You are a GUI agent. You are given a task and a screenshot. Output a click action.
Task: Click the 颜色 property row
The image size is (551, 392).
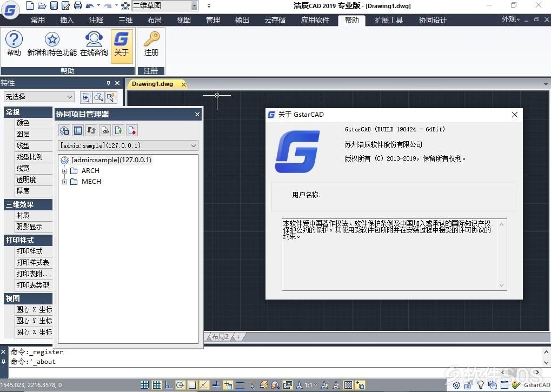(x=34, y=123)
